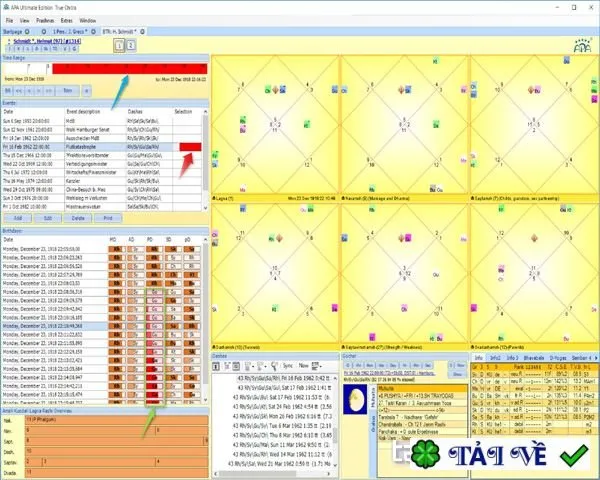
Task: Select the Flutkatastrophe event row
Action: [x=102, y=147]
